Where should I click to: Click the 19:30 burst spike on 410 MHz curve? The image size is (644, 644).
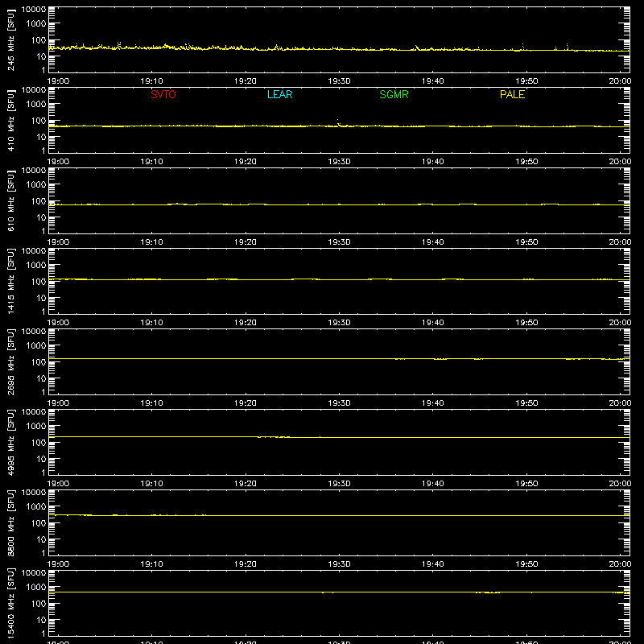point(338,122)
